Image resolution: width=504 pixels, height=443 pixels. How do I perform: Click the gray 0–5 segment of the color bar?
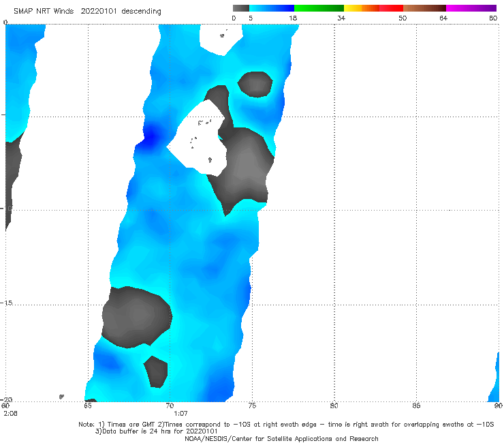240,8
